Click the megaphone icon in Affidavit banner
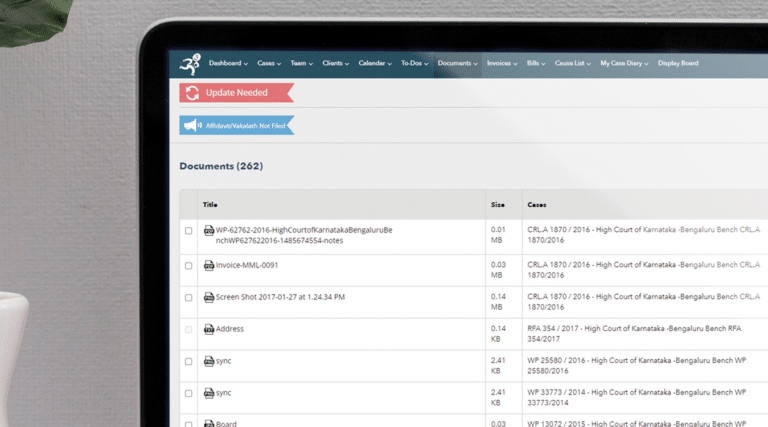768x427 pixels. (x=193, y=125)
